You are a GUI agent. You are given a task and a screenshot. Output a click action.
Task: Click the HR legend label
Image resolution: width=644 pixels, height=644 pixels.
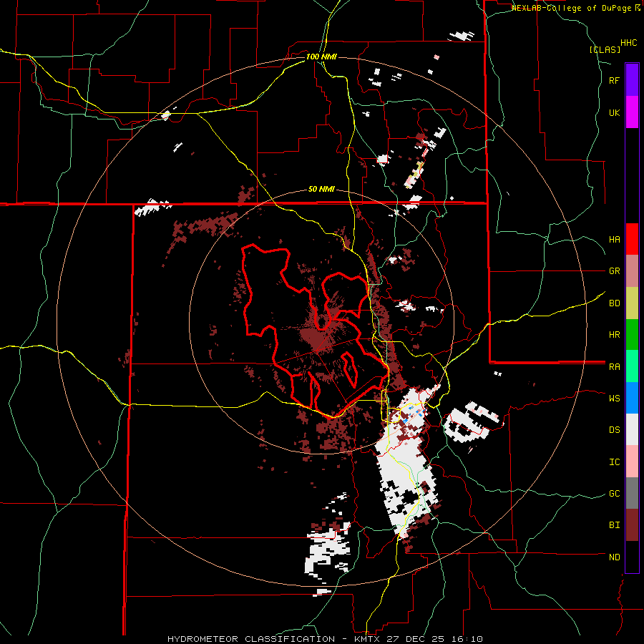(x=614, y=335)
